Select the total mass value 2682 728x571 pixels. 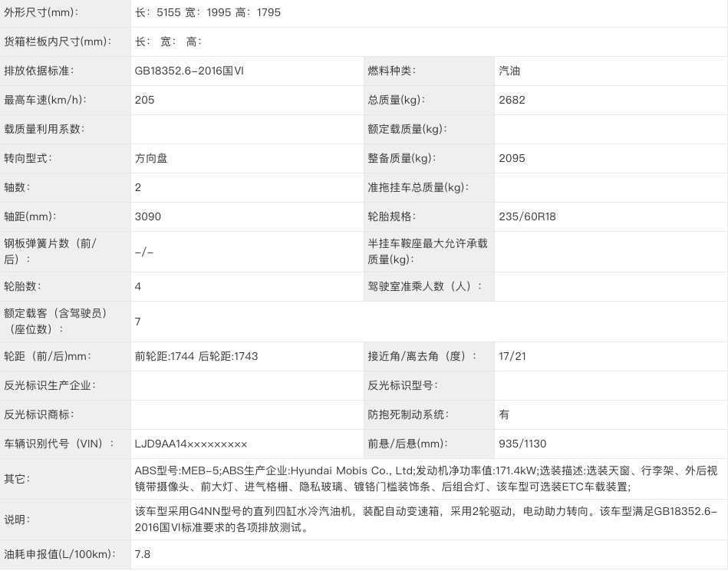click(512, 101)
